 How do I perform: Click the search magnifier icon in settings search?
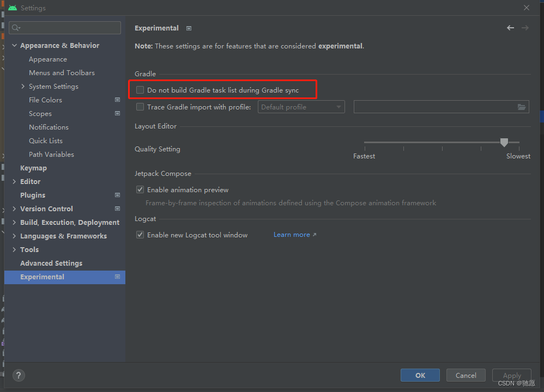coord(16,28)
